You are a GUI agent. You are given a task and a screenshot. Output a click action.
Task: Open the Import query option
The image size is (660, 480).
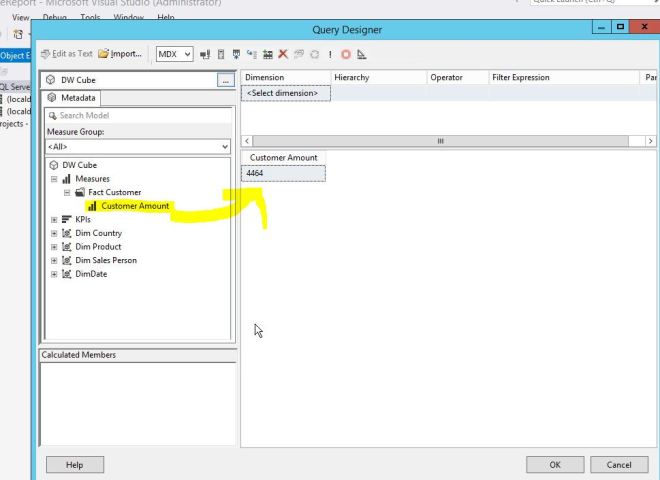click(120, 54)
